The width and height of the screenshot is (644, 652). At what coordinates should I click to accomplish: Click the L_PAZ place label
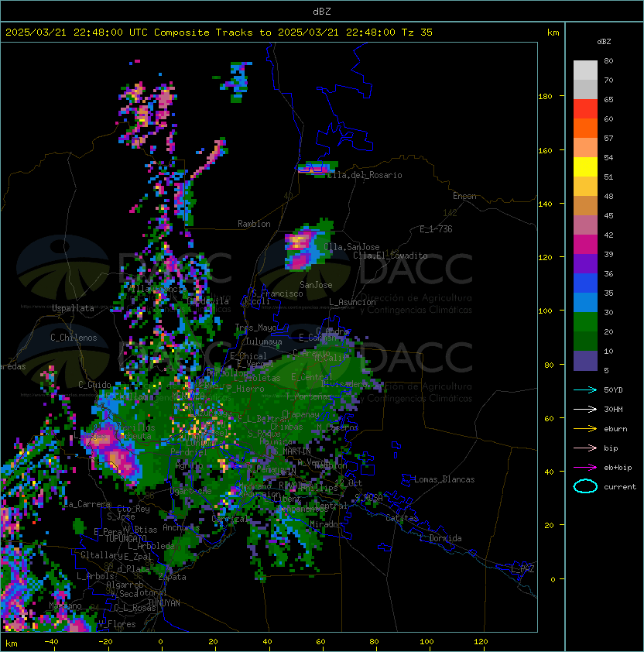tap(522, 569)
